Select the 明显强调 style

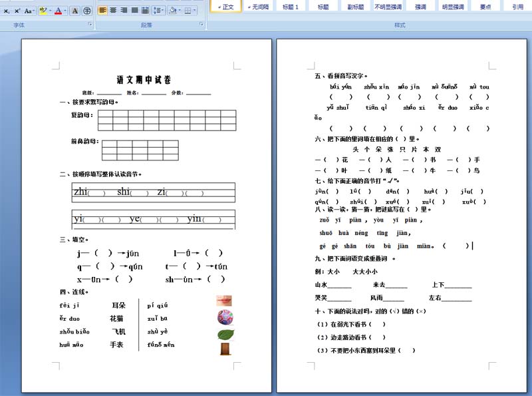click(453, 7)
